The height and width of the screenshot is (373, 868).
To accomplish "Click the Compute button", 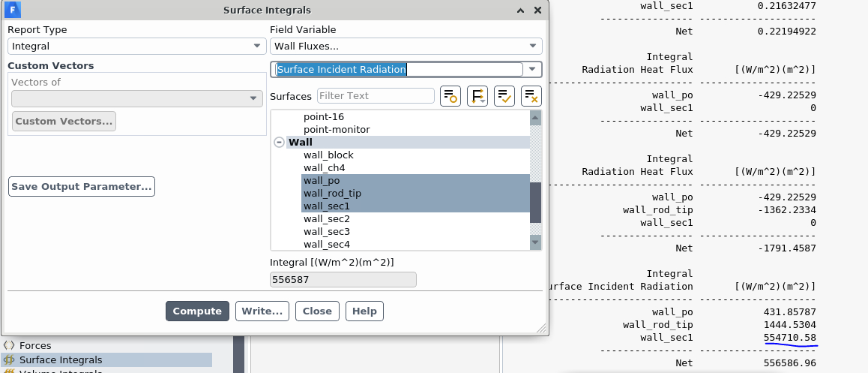I will click(x=197, y=311).
